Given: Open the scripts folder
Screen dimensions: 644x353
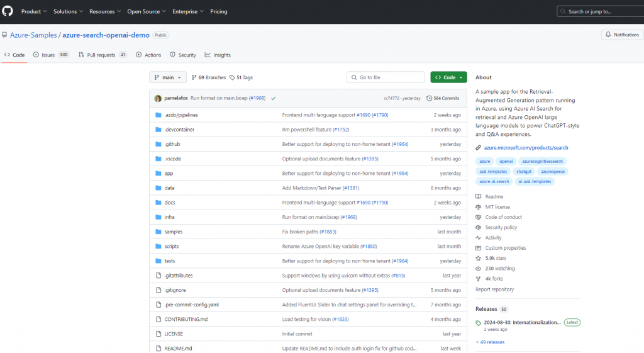Looking at the screenshot, I should coord(172,246).
